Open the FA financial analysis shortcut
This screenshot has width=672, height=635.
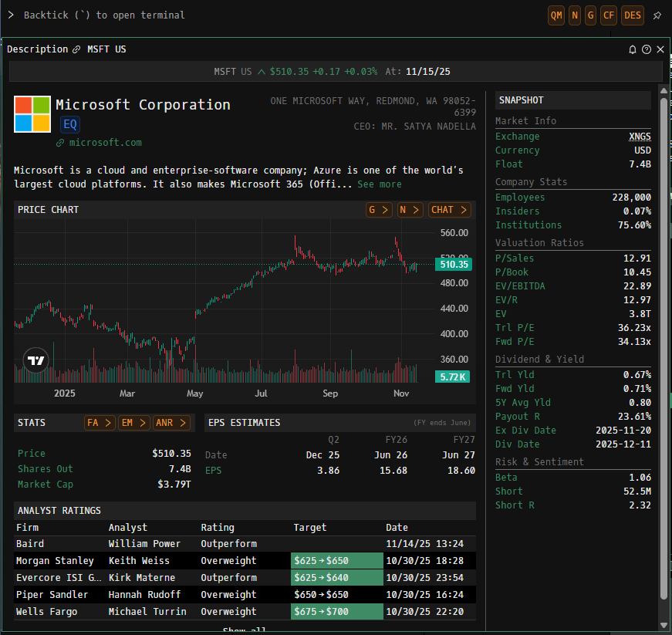click(x=100, y=423)
